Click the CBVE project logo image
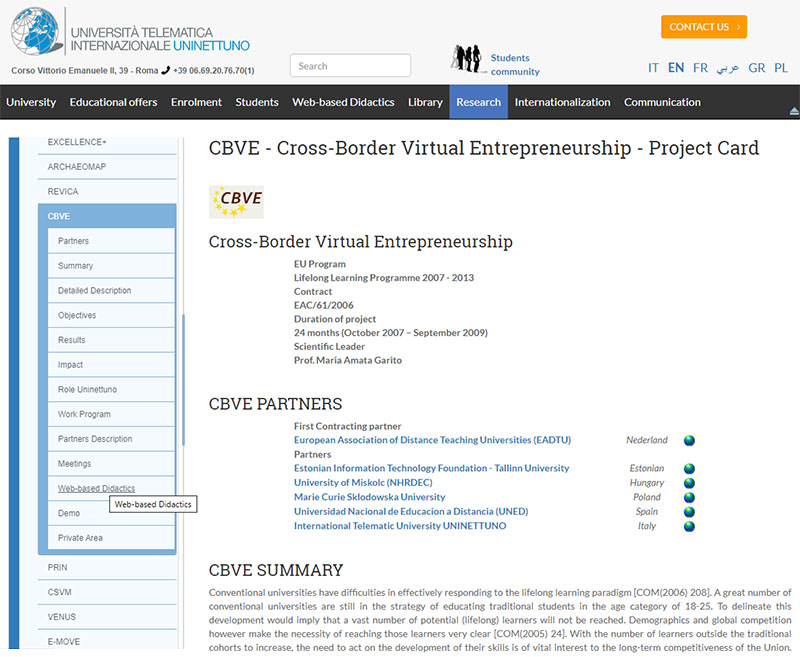 [x=236, y=201]
